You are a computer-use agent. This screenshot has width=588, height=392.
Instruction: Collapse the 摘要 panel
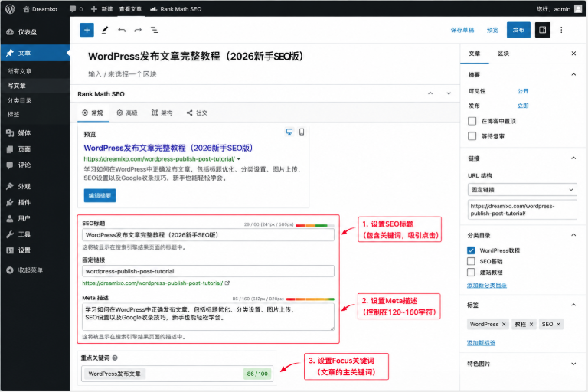coord(573,75)
